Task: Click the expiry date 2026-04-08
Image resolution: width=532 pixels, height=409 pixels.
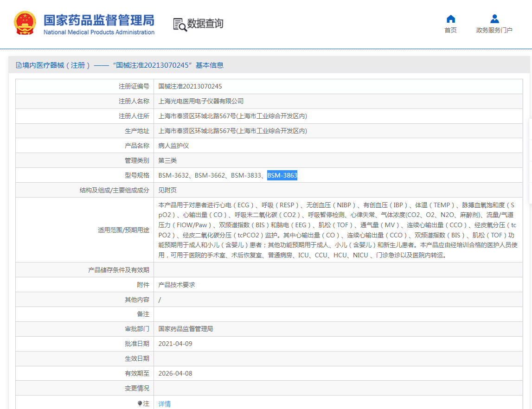Action: pyautogui.click(x=175, y=373)
